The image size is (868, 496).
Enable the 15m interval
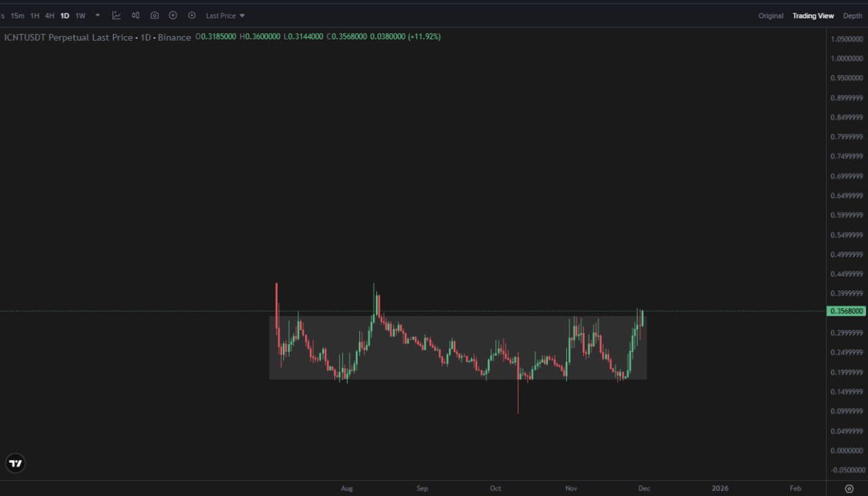click(x=17, y=15)
